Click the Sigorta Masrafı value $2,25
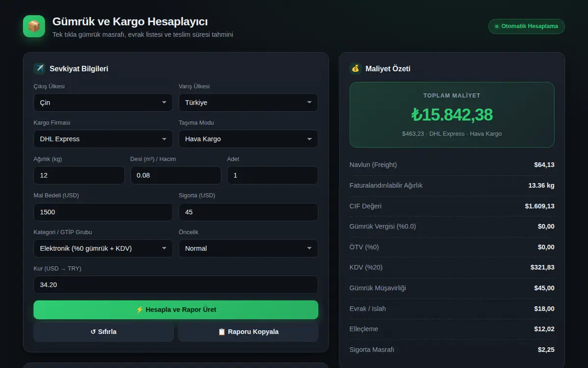 [x=546, y=349]
